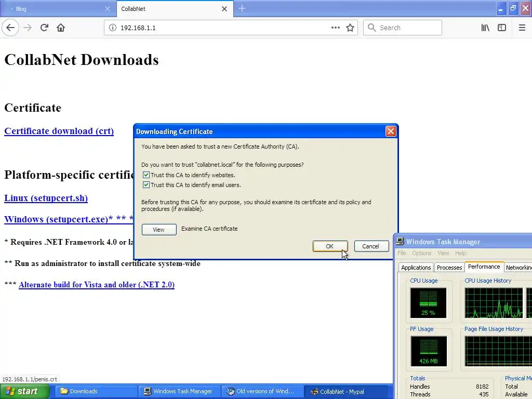Switch to Applications tab in Task Manager
Viewport: 532px width, 399px height.
pos(416,268)
